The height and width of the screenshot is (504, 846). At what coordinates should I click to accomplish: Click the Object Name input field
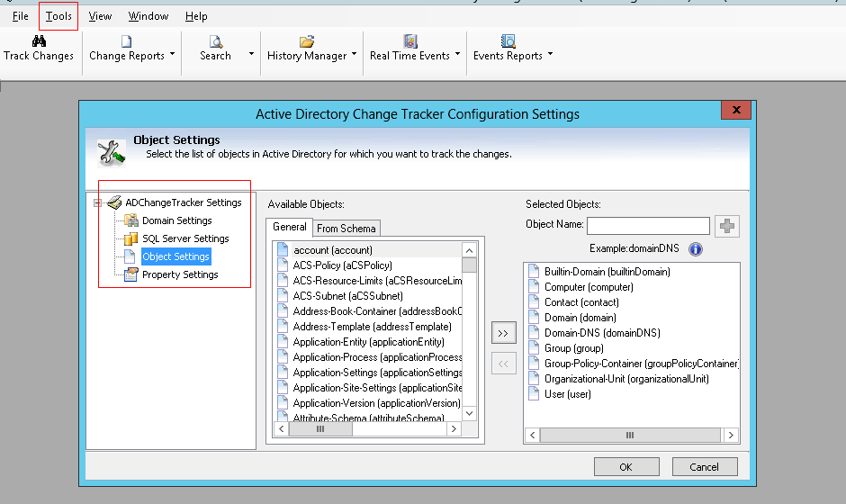648,226
